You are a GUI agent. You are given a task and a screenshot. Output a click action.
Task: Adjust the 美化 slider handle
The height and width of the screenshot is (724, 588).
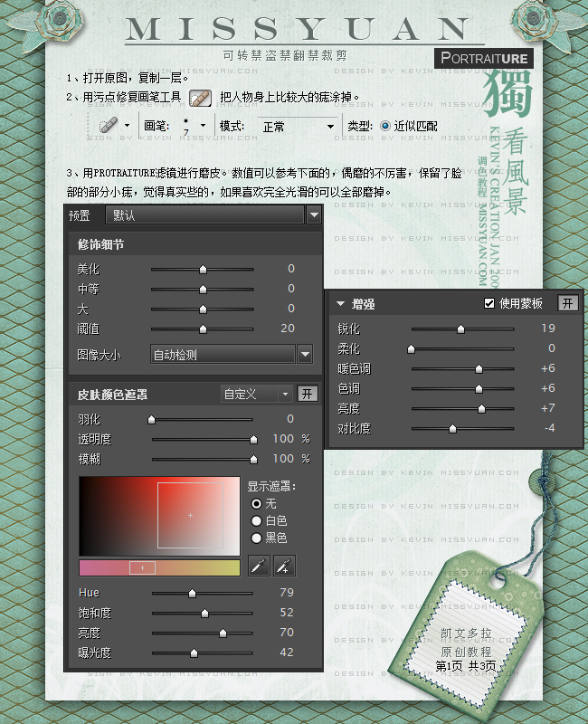pyautogui.click(x=203, y=269)
